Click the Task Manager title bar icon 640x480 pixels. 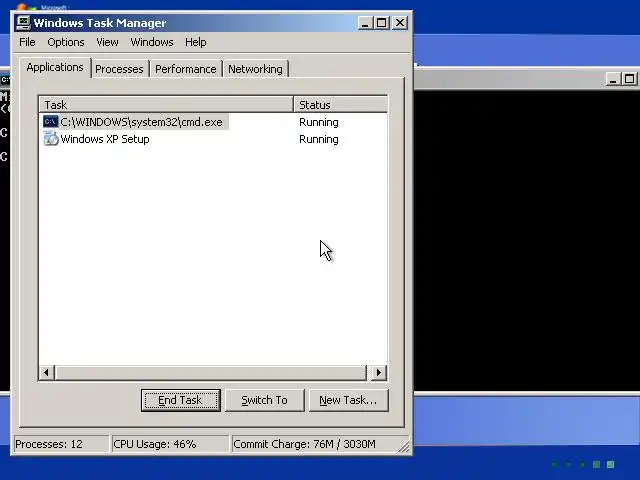pos(23,23)
